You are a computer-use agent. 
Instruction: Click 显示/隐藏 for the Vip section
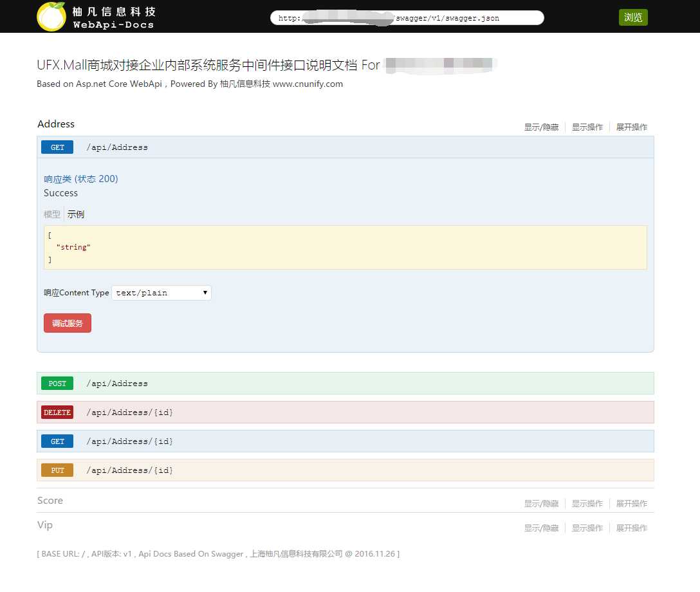click(x=541, y=528)
